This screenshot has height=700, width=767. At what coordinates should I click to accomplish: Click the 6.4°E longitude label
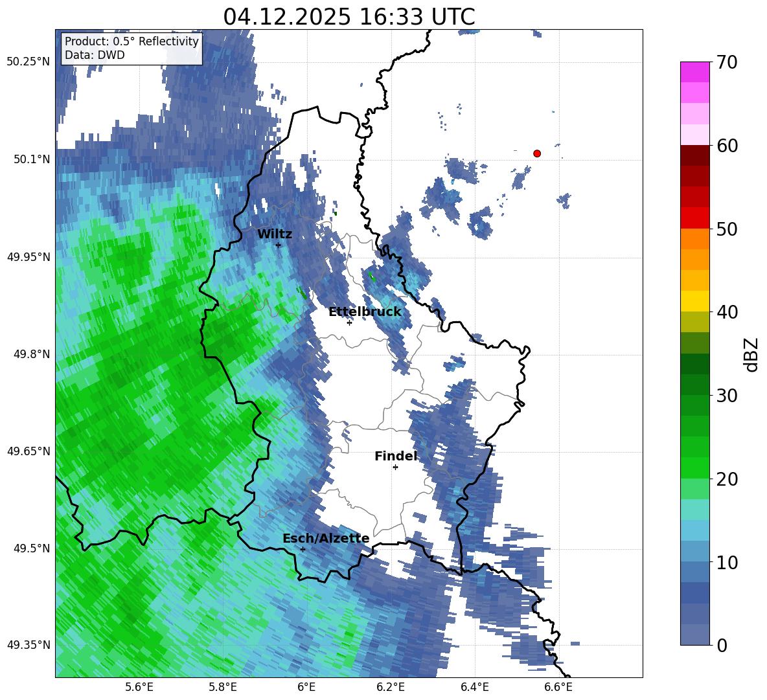point(475,688)
